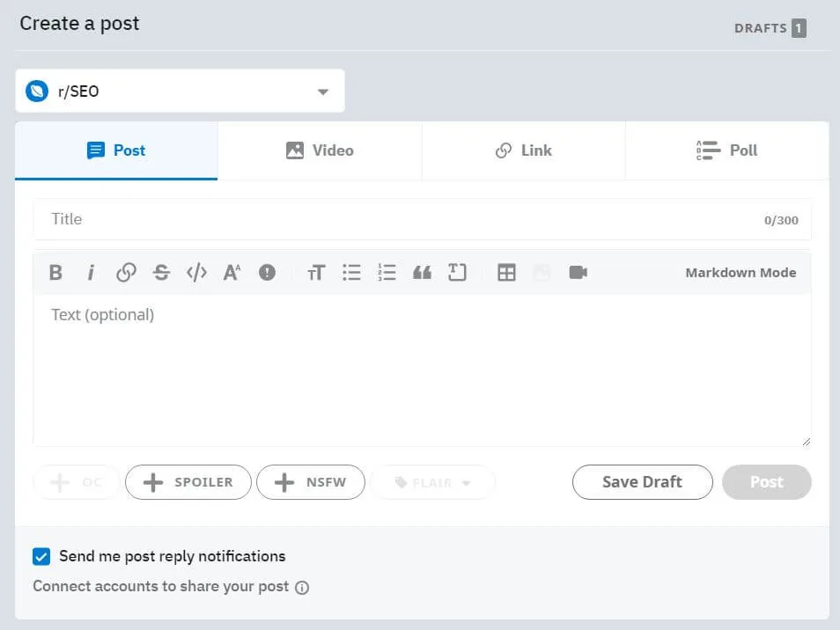Open the disabled Flair dropdown
The width and height of the screenshot is (840, 630).
pos(433,482)
